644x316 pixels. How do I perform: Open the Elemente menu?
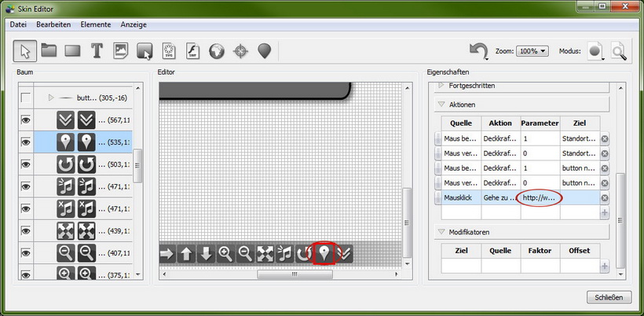[x=95, y=25]
